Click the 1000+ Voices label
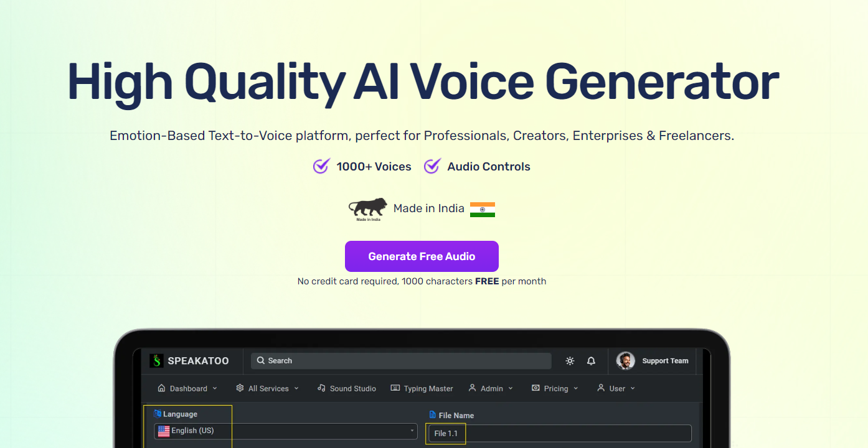The width and height of the screenshot is (868, 448). [374, 167]
